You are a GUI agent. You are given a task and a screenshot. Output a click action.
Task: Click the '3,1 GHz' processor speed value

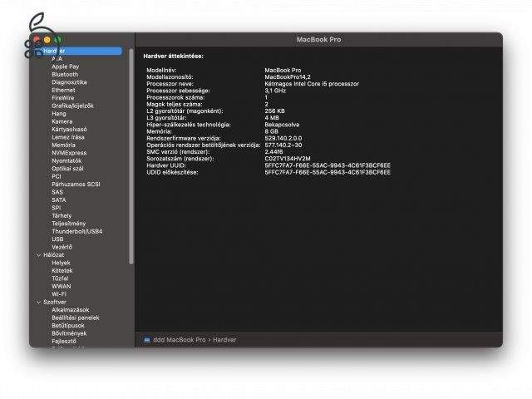[x=275, y=91]
